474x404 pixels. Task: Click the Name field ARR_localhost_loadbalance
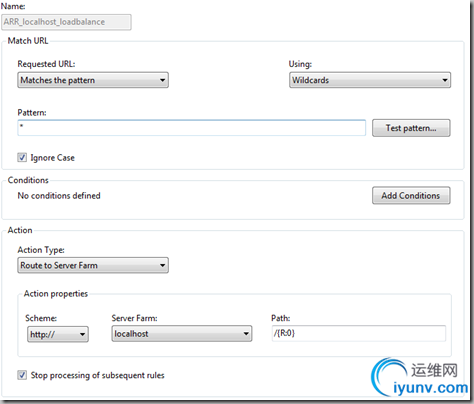66,22
